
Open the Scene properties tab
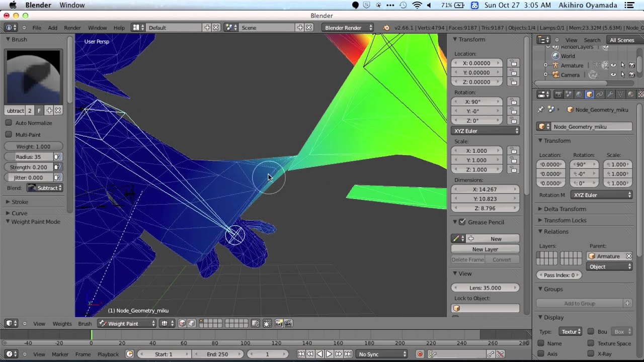click(569, 94)
